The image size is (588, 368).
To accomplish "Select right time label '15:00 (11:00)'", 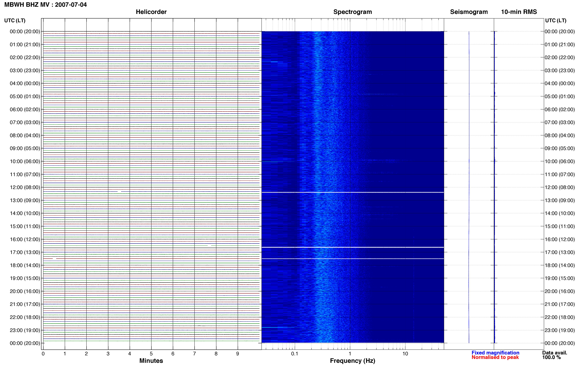I will (560, 226).
